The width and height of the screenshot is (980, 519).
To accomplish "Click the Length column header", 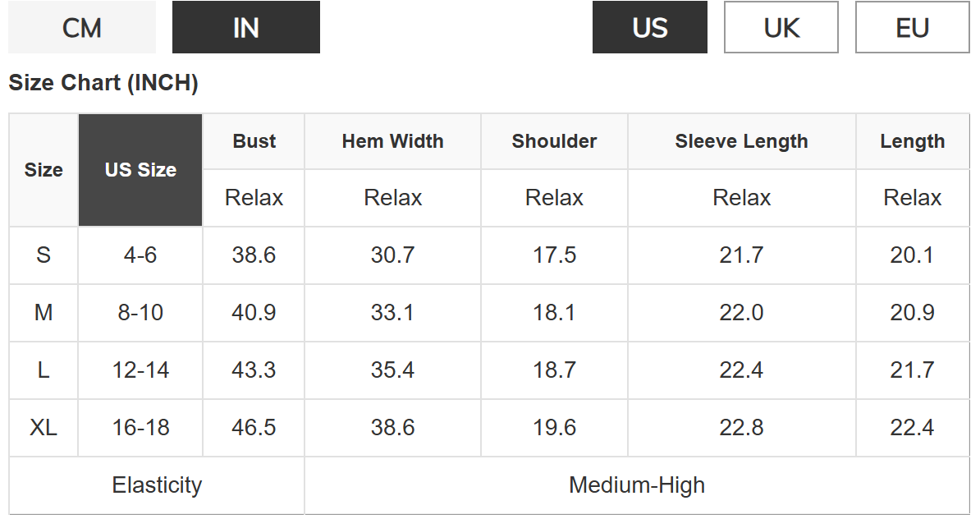I will coord(912,141).
